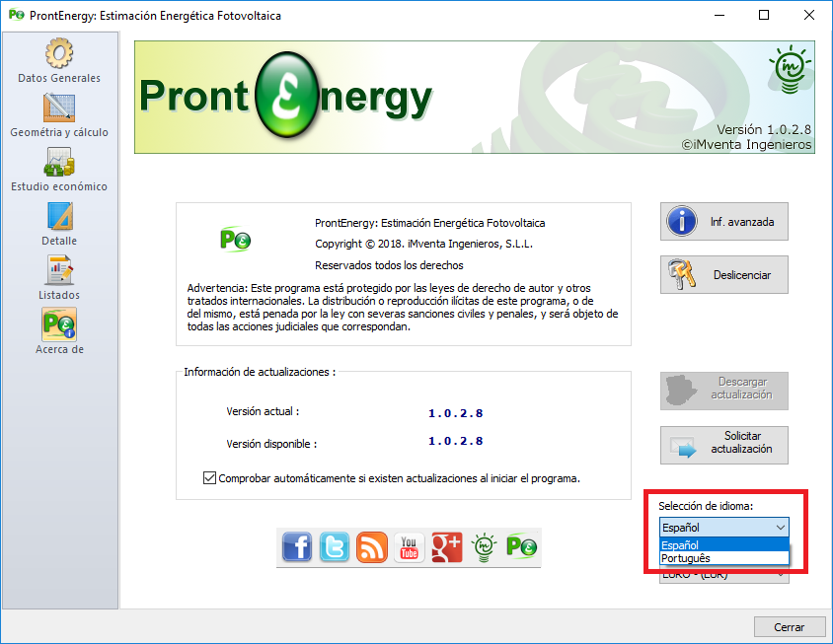Screen dimensions: 833x644
Task: Select the Acerca de icon
Action: (59, 324)
